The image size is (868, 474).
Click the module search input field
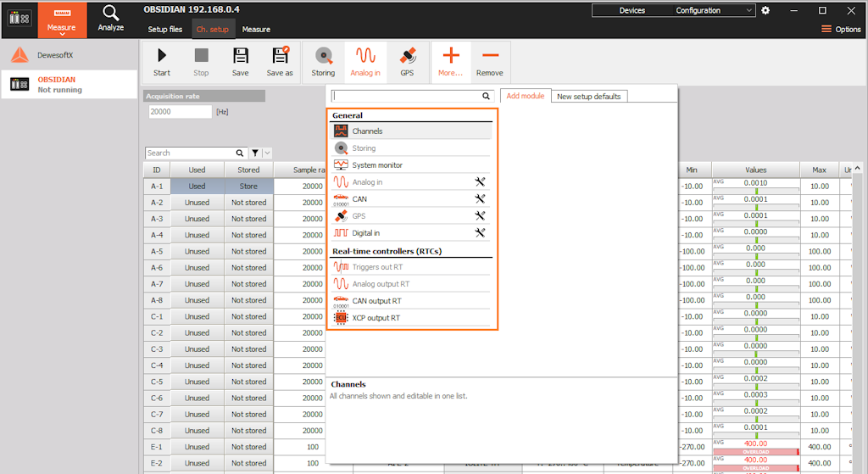point(407,96)
